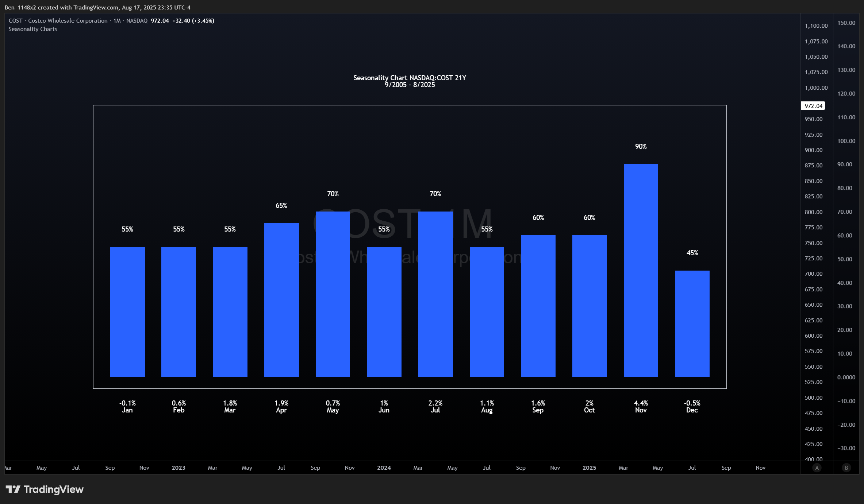Click the TradingView logo

(x=45, y=489)
